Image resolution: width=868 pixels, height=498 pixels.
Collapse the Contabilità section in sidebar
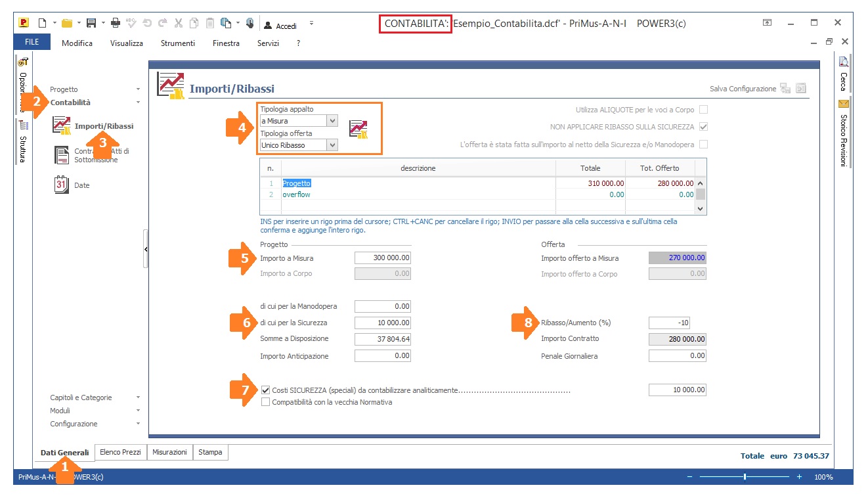(x=138, y=102)
